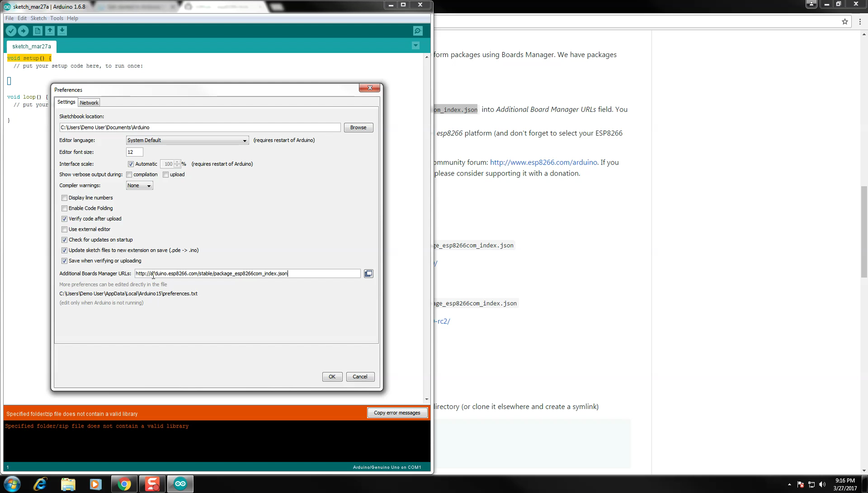The width and height of the screenshot is (868, 493).
Task: Open the Serial Monitor icon
Action: (x=418, y=31)
